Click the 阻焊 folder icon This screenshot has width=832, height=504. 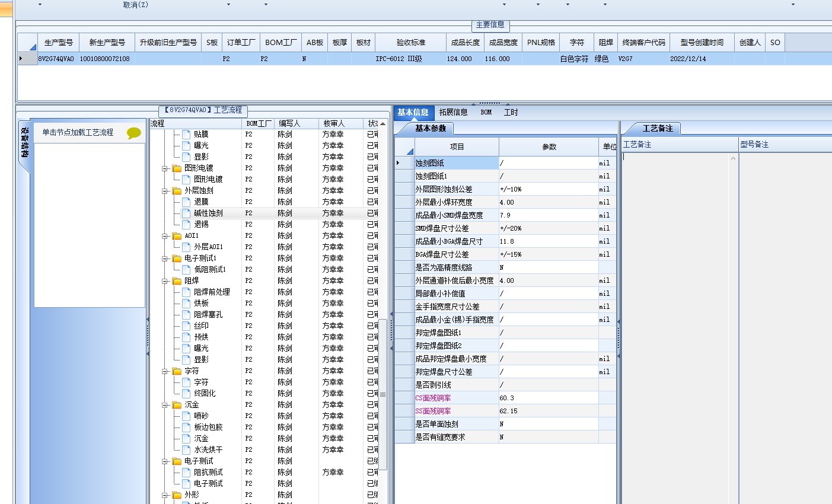point(177,281)
